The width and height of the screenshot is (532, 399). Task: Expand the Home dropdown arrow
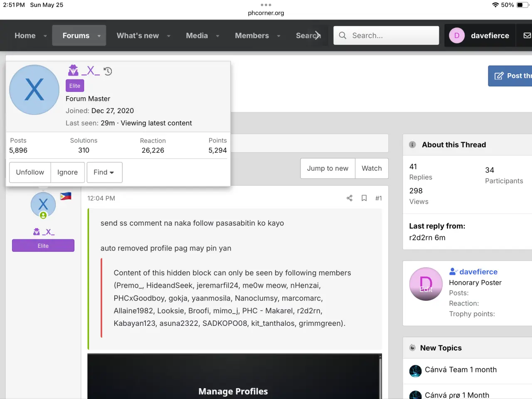[45, 36]
